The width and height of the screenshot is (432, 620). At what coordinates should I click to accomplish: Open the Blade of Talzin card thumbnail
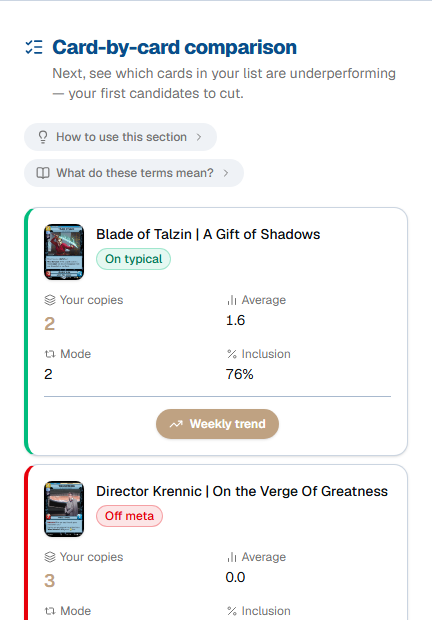pos(64,252)
